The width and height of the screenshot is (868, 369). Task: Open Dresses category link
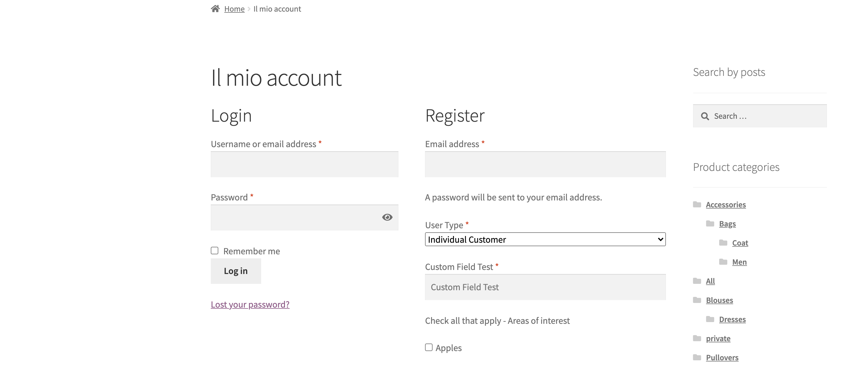[x=733, y=319]
